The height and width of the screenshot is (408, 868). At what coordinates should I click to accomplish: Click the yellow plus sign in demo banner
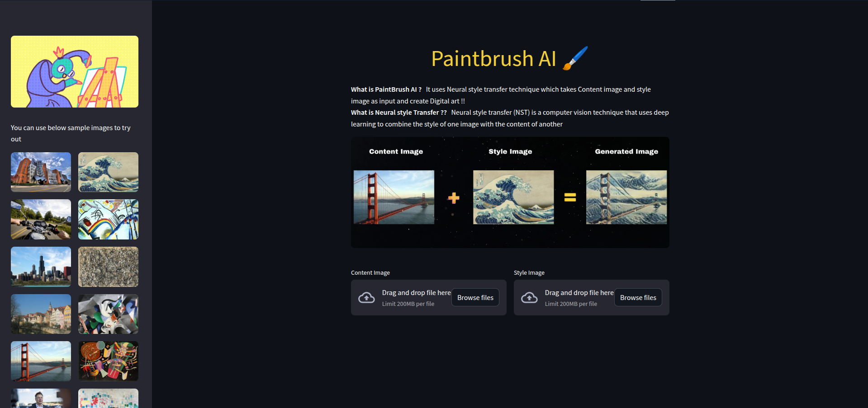point(454,198)
